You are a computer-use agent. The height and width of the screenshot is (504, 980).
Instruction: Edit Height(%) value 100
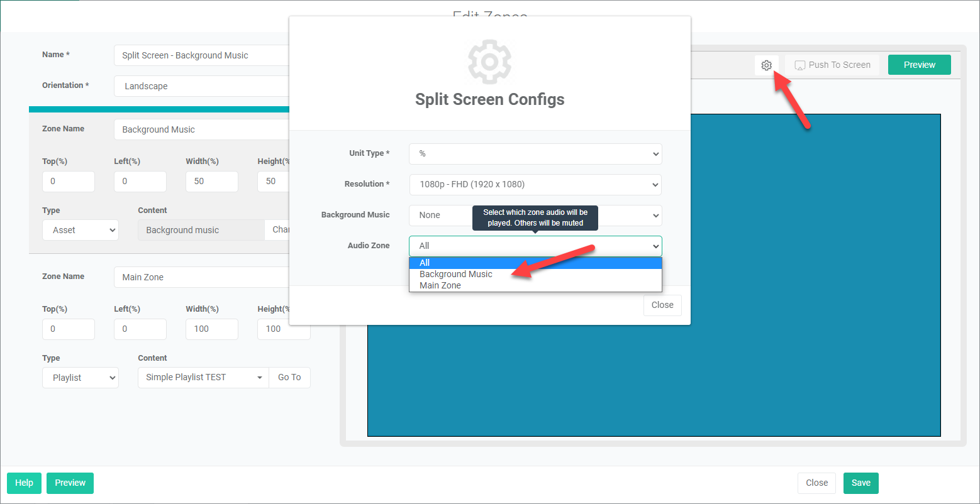click(x=284, y=329)
